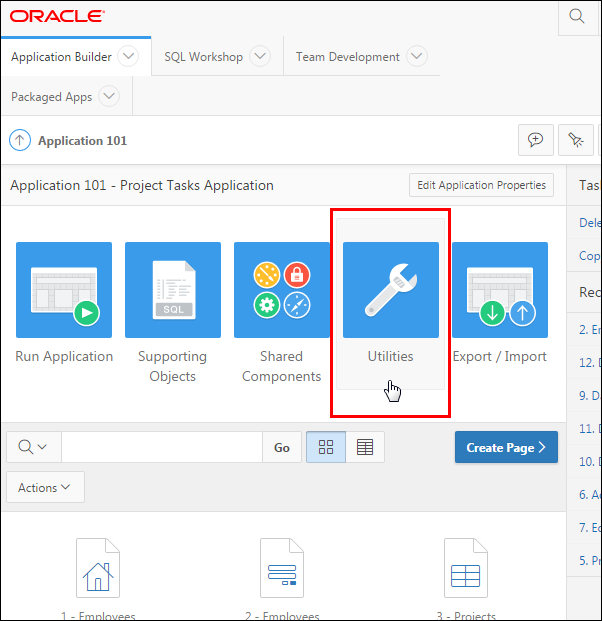Switch to report table view
Image resolution: width=602 pixels, height=621 pixels.
point(365,447)
